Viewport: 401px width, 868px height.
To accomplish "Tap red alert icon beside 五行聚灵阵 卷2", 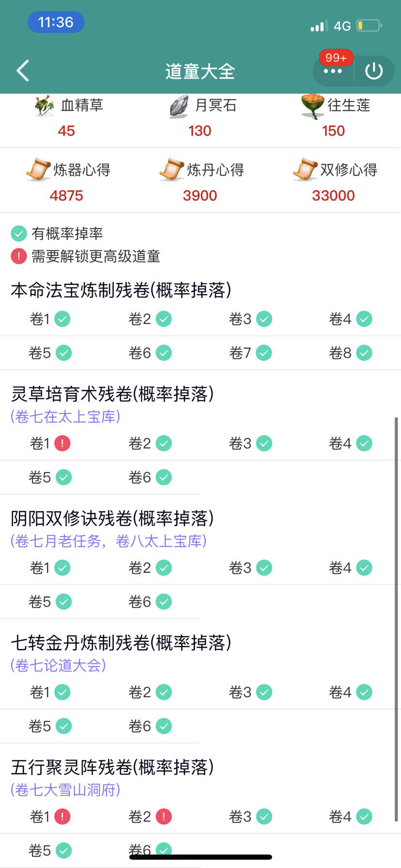I will click(164, 817).
